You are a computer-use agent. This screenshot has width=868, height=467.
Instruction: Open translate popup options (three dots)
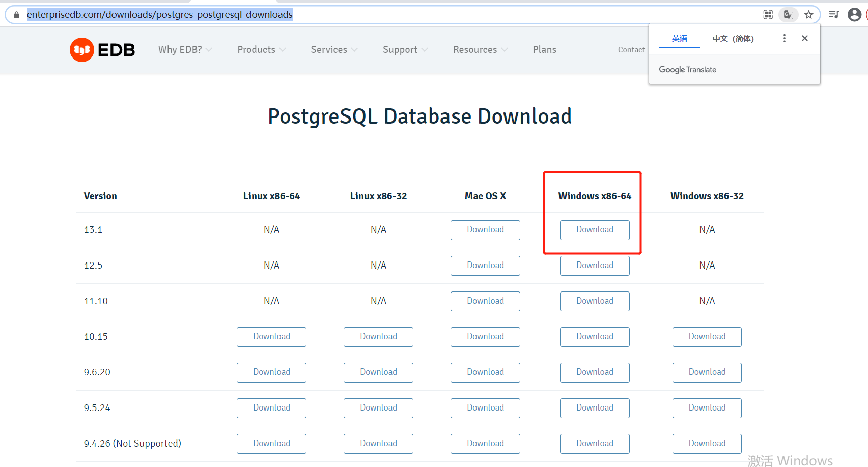coord(785,38)
